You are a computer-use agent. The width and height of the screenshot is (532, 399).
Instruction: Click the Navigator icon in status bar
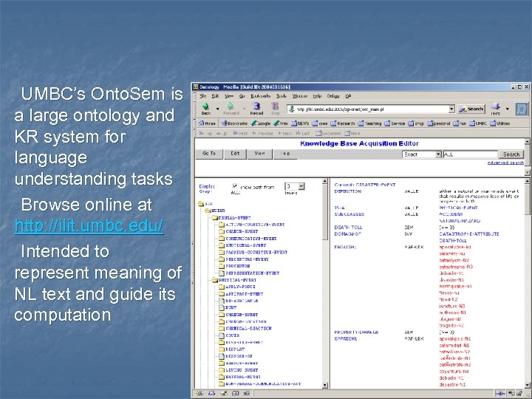click(199, 394)
